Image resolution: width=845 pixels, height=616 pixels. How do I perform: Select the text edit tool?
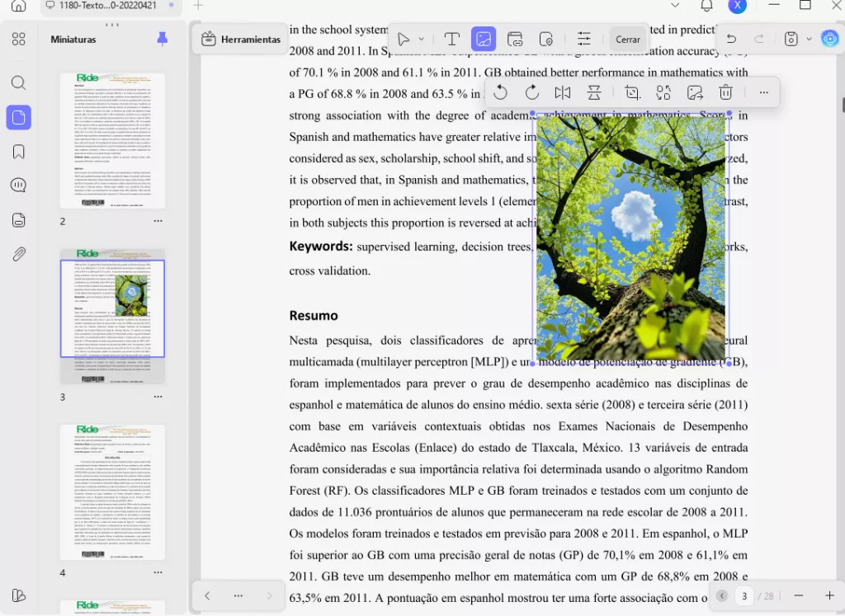[451, 39]
